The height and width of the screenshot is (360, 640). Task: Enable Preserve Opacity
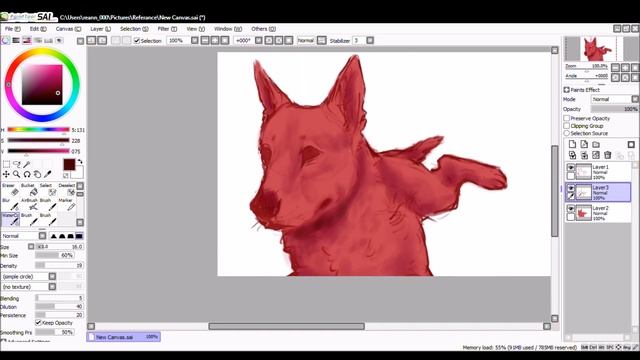pos(567,118)
